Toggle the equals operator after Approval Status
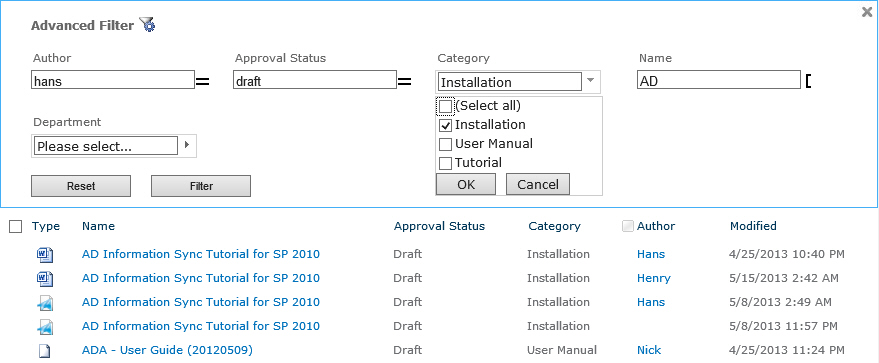 404,82
